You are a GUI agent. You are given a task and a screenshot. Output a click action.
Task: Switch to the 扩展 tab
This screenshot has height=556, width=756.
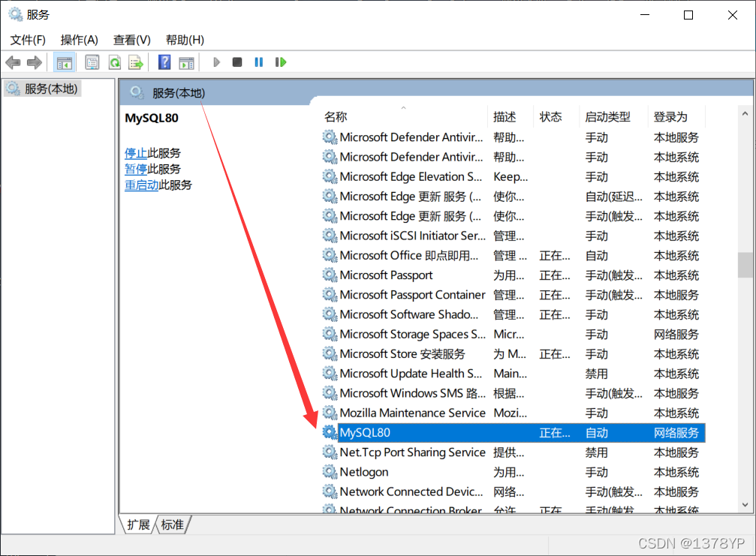[138, 524]
